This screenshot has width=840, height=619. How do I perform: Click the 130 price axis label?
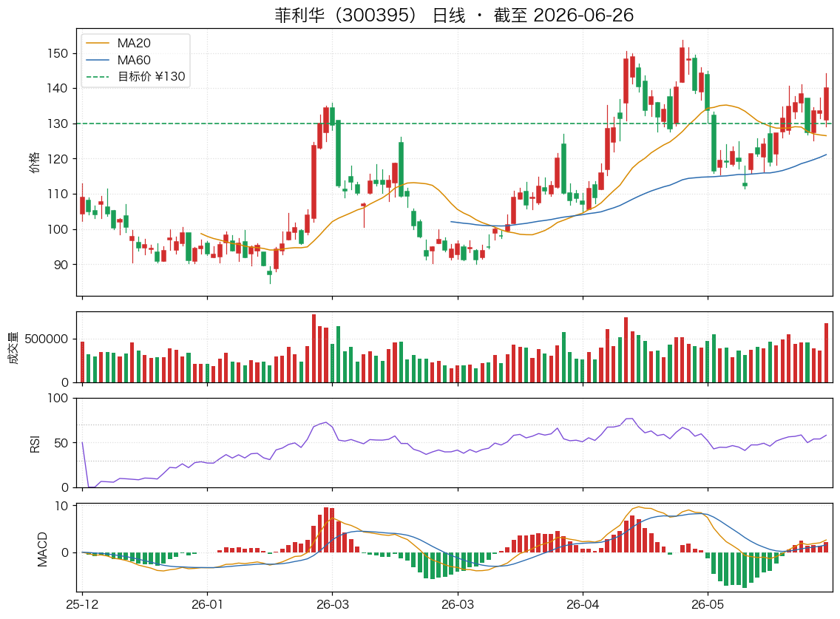58,124
